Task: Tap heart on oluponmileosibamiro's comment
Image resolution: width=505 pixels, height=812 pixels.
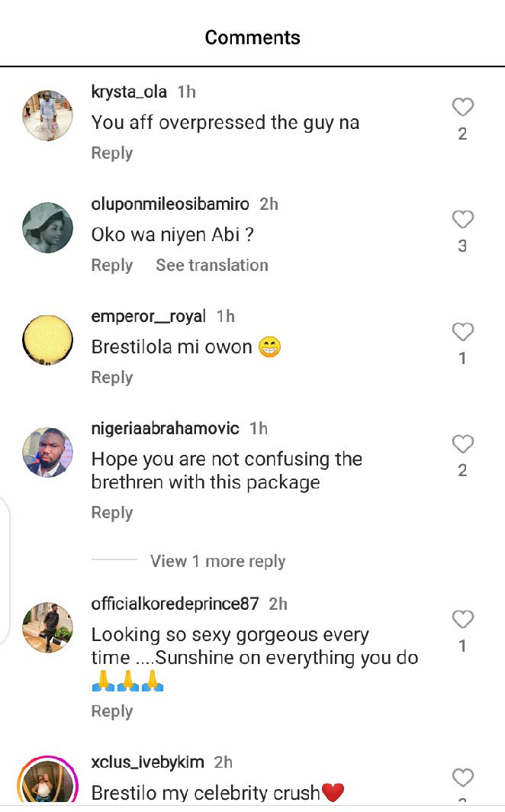Action: click(462, 220)
